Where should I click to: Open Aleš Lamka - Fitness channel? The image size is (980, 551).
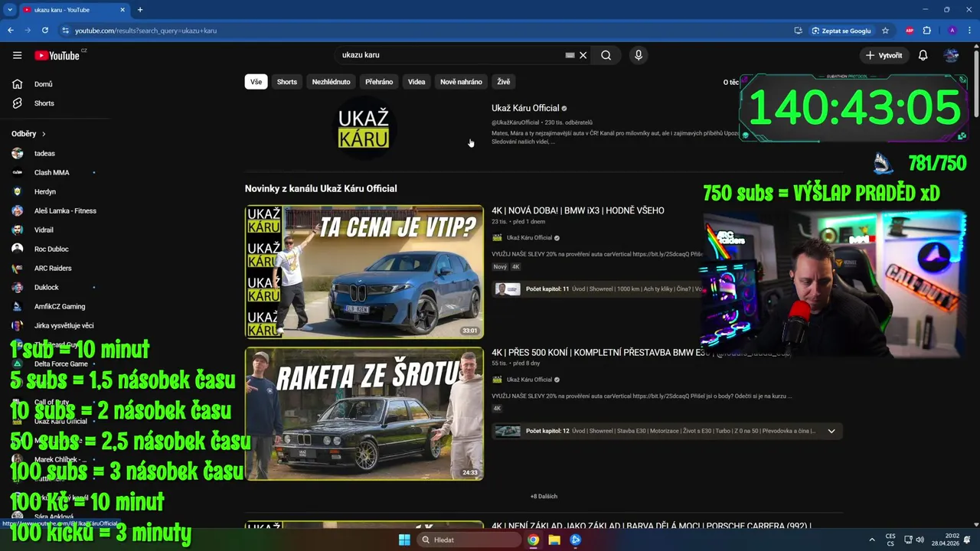pos(65,211)
